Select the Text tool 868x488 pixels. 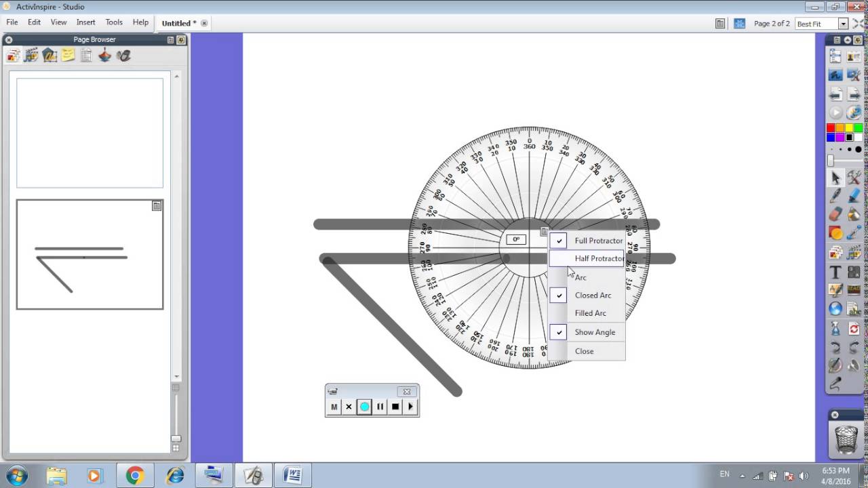coord(835,272)
